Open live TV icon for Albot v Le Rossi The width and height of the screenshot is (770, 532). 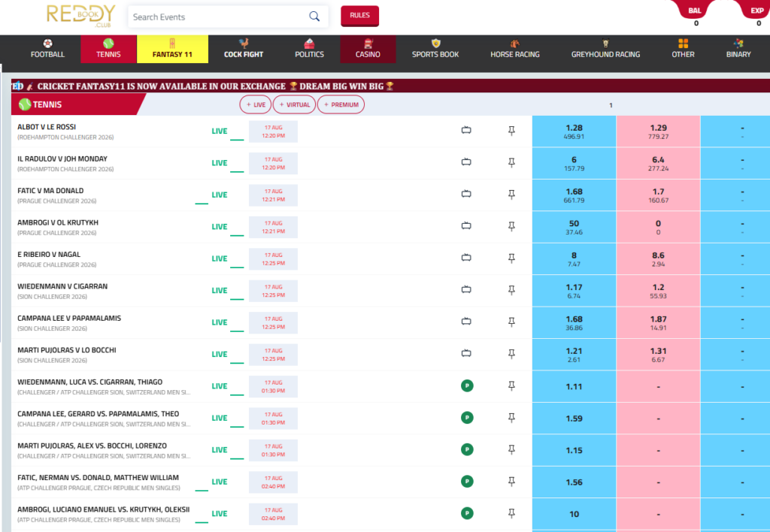click(x=466, y=130)
